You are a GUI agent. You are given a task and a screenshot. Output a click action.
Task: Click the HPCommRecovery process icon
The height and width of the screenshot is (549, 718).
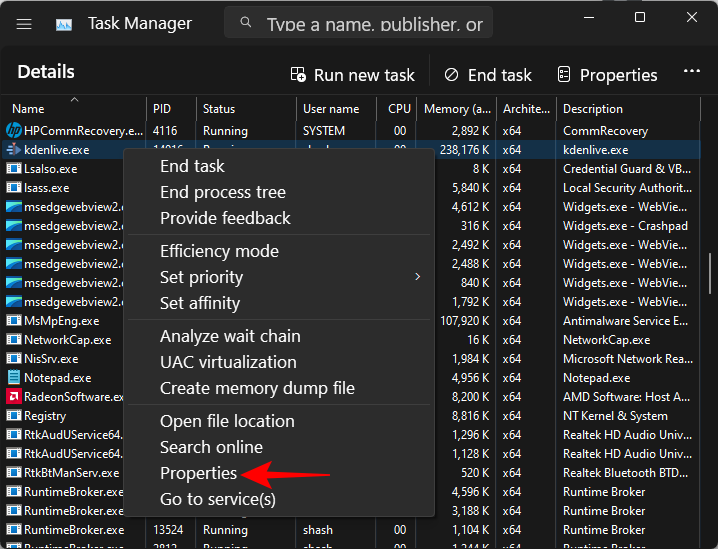(x=14, y=131)
